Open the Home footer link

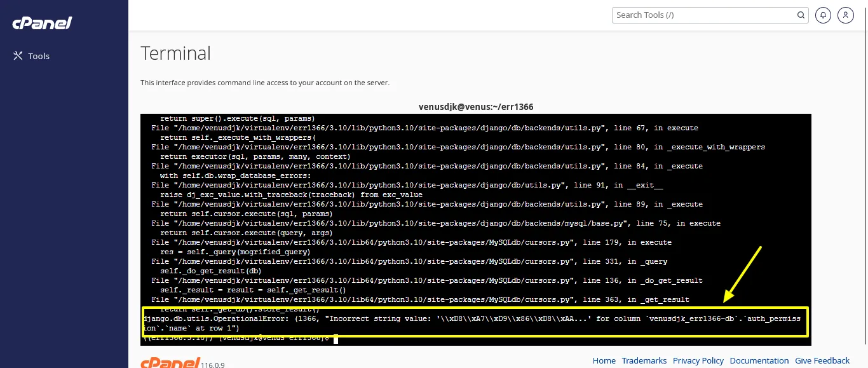tap(604, 360)
